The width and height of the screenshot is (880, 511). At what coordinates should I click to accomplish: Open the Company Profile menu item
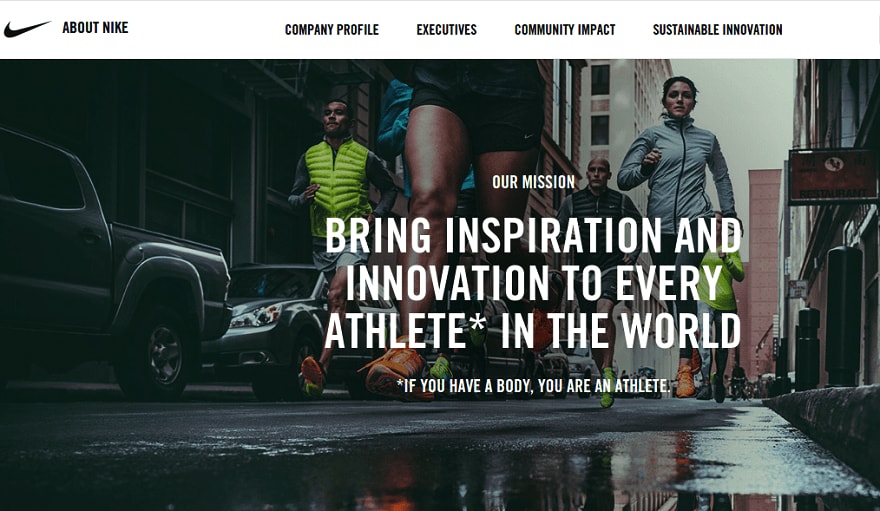tap(332, 30)
